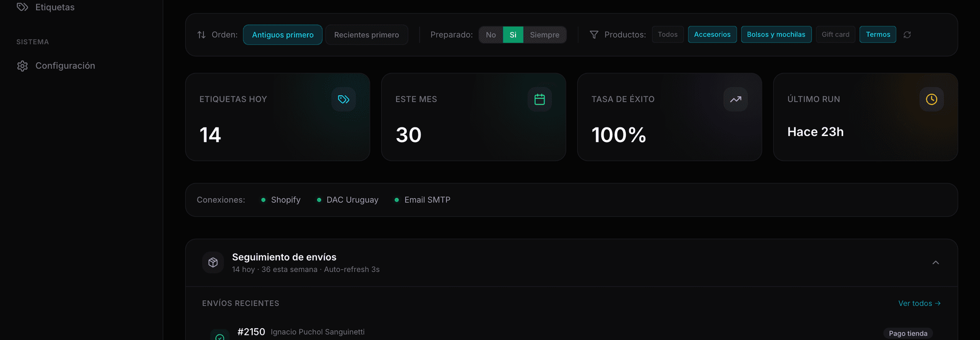Click the Etiquetas Hoy value 14

[x=210, y=135]
